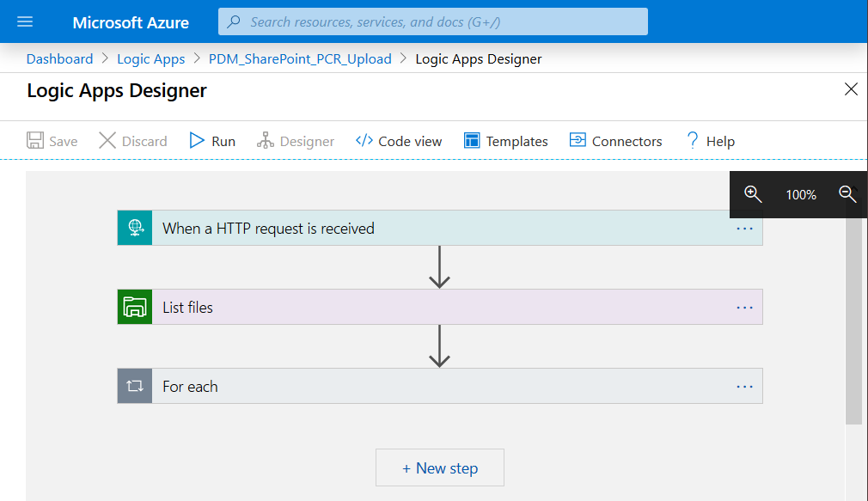Click the HTTP request trigger icon
Viewport: 868px width, 501px height.
click(x=135, y=228)
